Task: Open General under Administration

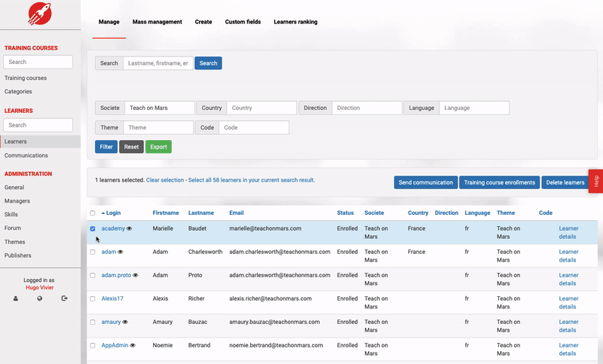Action: 14,188
